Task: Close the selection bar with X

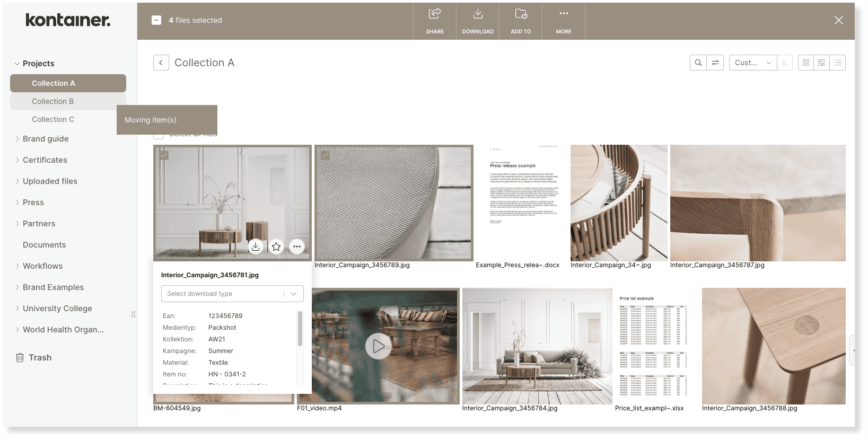Action: tap(838, 20)
